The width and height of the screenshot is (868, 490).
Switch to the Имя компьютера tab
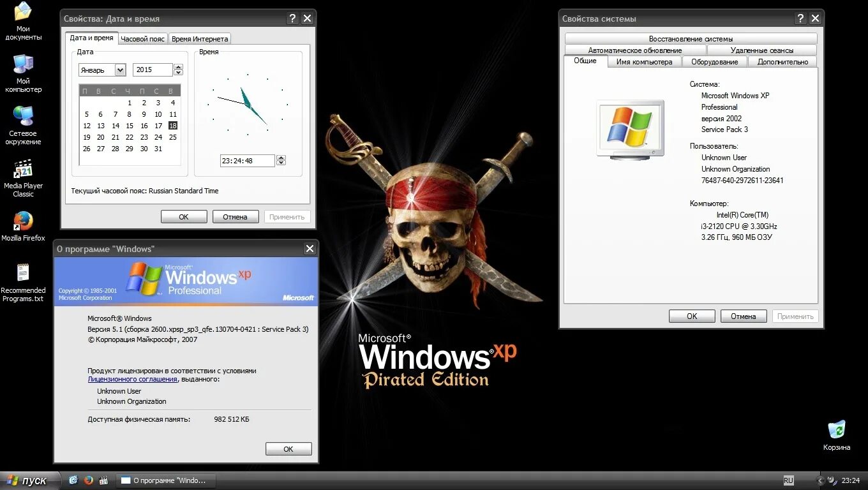tap(644, 62)
